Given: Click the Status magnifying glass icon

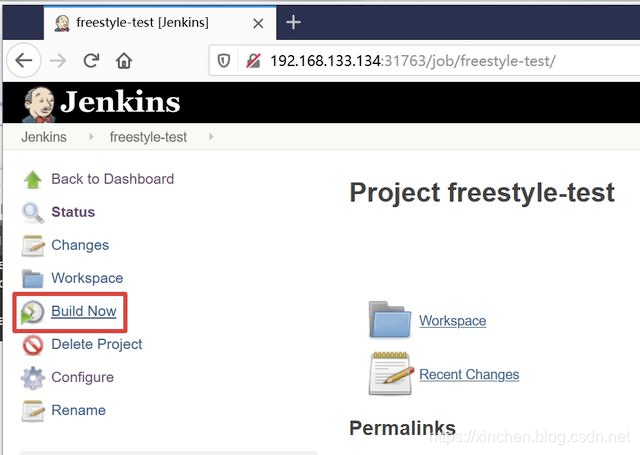Looking at the screenshot, I should [33, 213].
